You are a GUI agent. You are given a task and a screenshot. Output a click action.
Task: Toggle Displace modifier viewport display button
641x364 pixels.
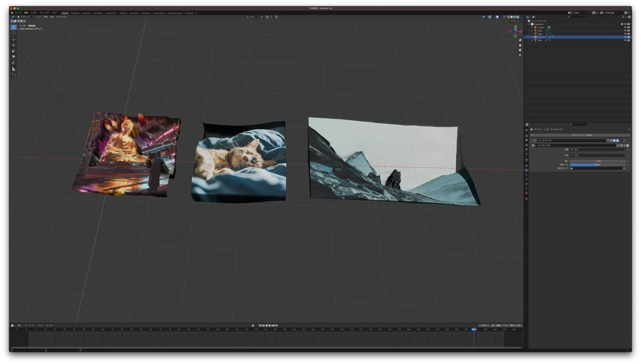coord(614,140)
